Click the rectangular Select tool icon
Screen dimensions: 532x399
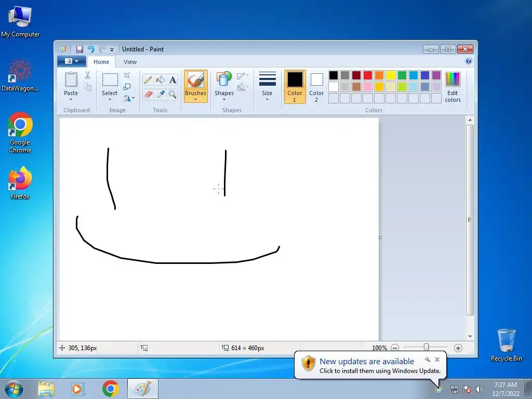pyautogui.click(x=110, y=79)
